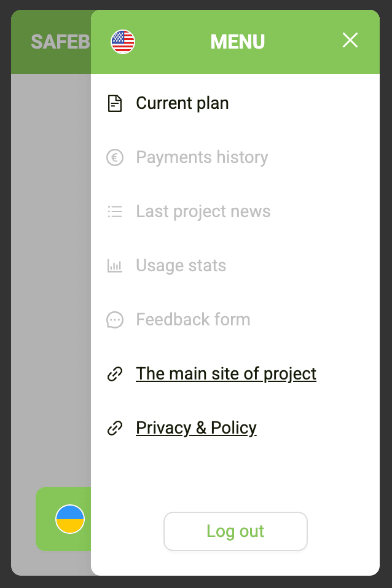Screen dimensions: 392x588
Task: Click the chain link icon beside main site link
Action: [x=115, y=373]
